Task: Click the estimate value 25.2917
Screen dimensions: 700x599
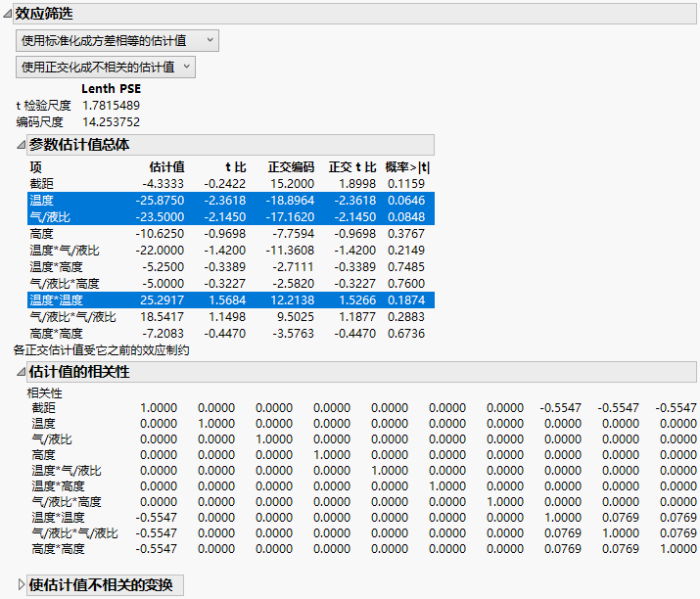Action: [x=163, y=299]
